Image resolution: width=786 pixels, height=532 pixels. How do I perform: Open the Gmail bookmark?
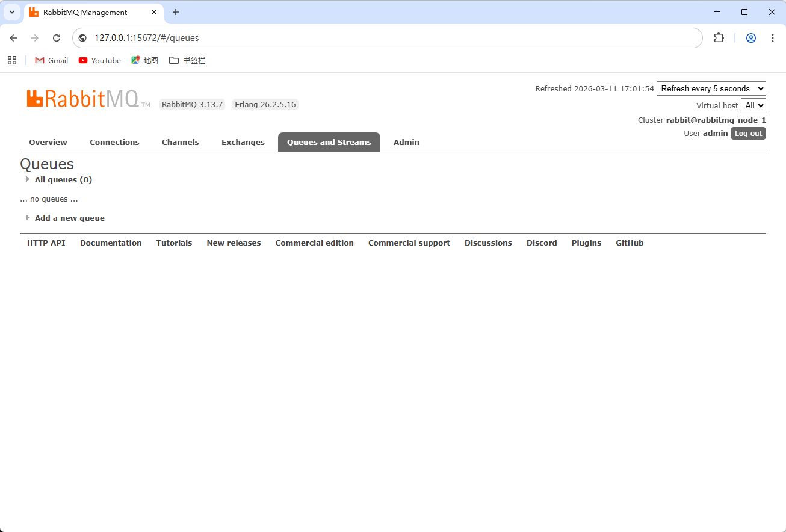(x=52, y=60)
